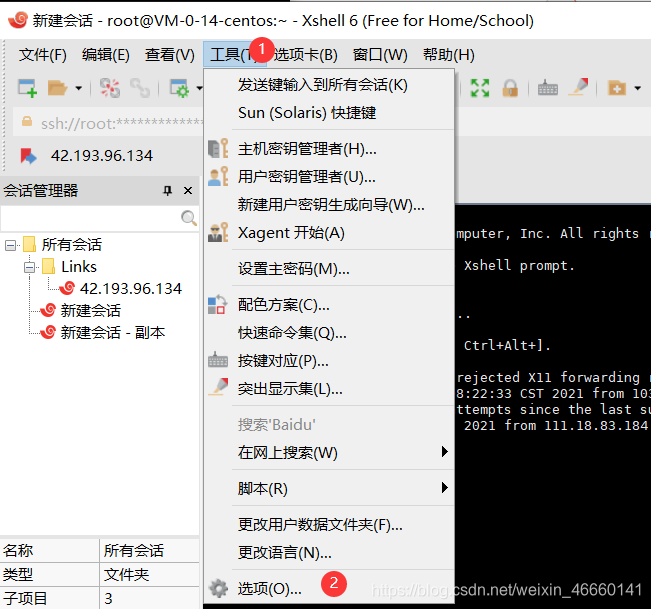Click the session properties gear toolbar icon

pos(180,88)
